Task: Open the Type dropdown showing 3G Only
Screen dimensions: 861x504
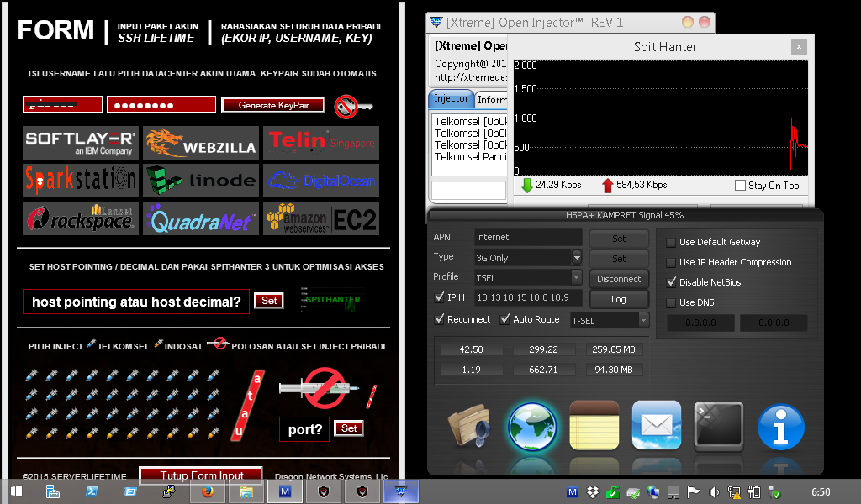Action: tap(575, 257)
